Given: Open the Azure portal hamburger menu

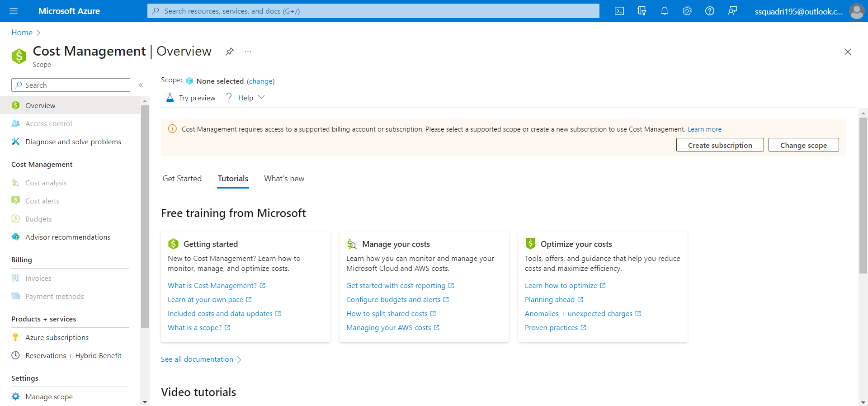Looking at the screenshot, I should (14, 11).
